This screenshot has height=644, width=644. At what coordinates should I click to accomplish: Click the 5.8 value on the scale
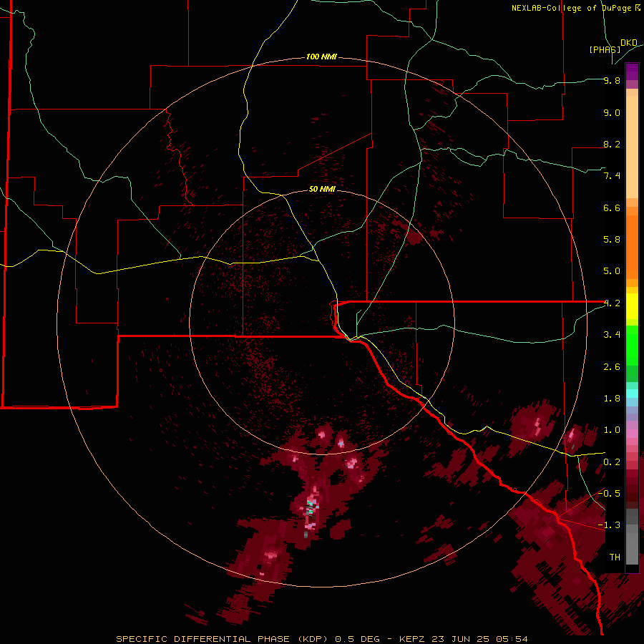pos(612,240)
